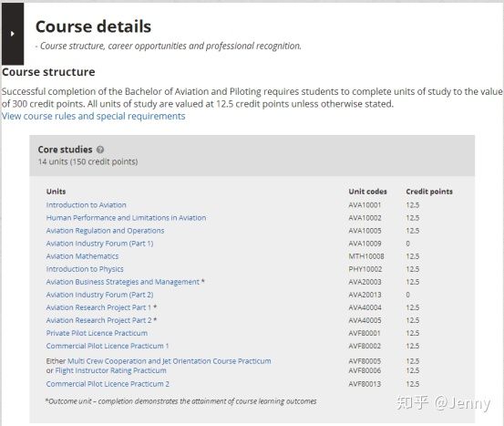Viewport: 504px width, 426px height.
Task: Click Private Pilot Licence Practicum link
Action: (x=97, y=333)
